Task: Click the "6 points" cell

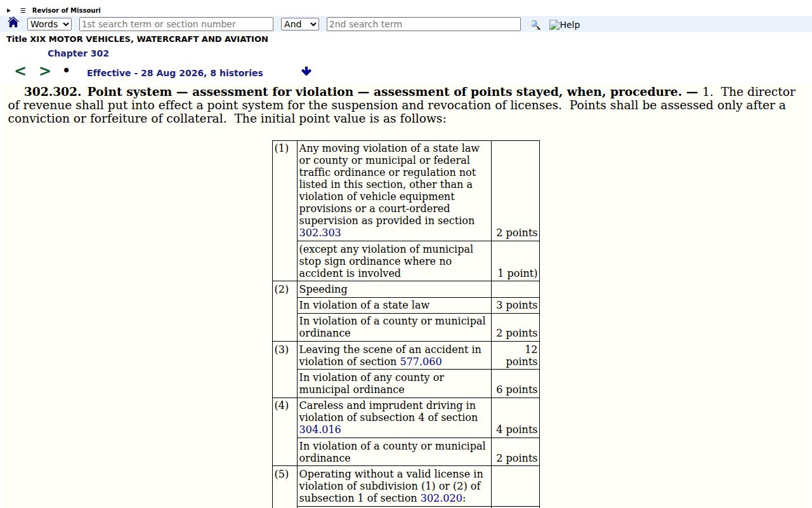Action: pos(515,384)
